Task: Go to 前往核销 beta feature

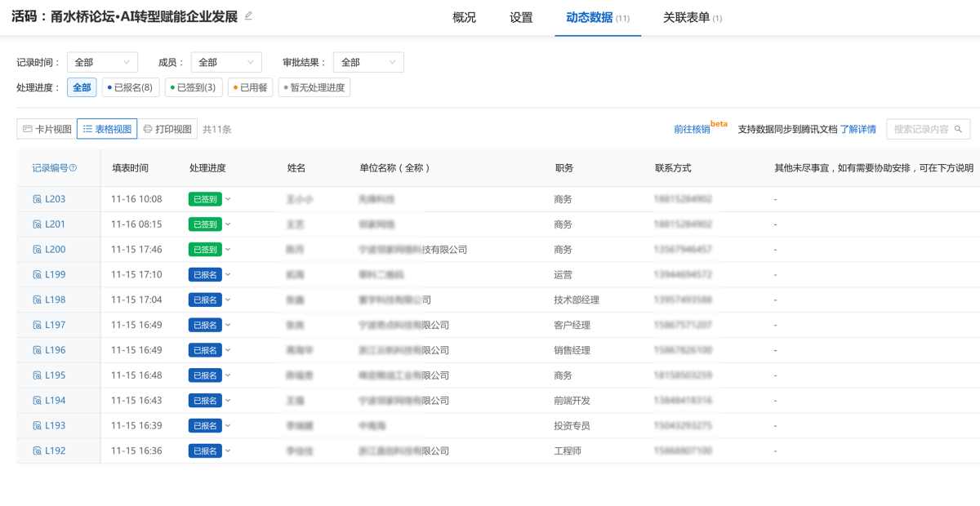Action: (x=692, y=129)
